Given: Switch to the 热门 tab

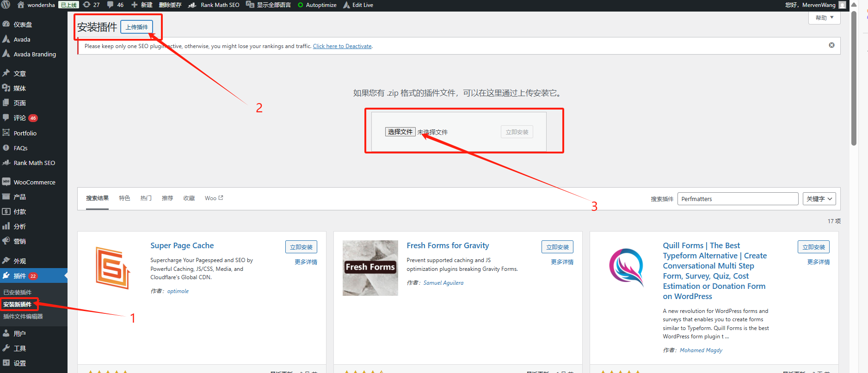Looking at the screenshot, I should pyautogui.click(x=146, y=198).
